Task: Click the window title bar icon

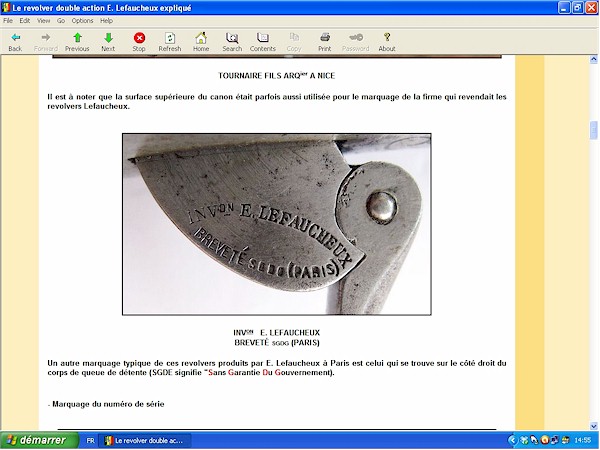Action: tap(6, 8)
